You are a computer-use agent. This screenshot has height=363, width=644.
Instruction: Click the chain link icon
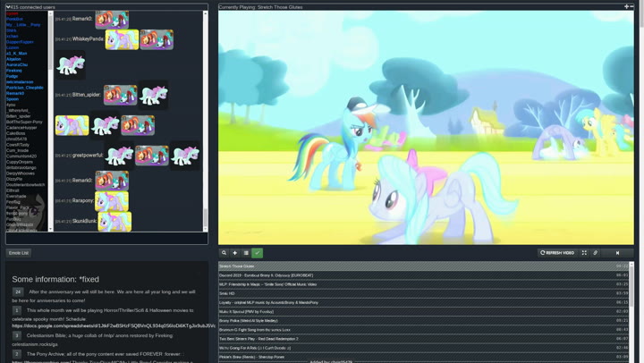595,253
